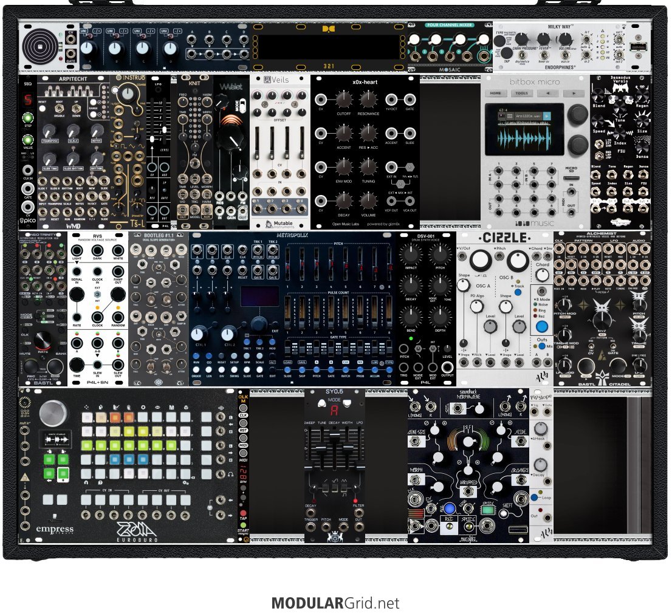
Task: Click the Pico SEQ green VALUE button
Action: pyautogui.click(x=28, y=140)
